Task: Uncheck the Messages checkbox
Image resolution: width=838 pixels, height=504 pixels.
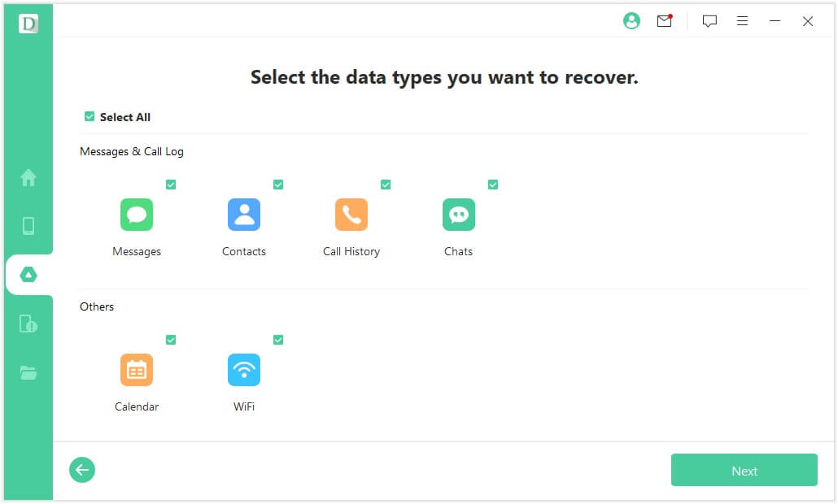Action: (x=171, y=185)
